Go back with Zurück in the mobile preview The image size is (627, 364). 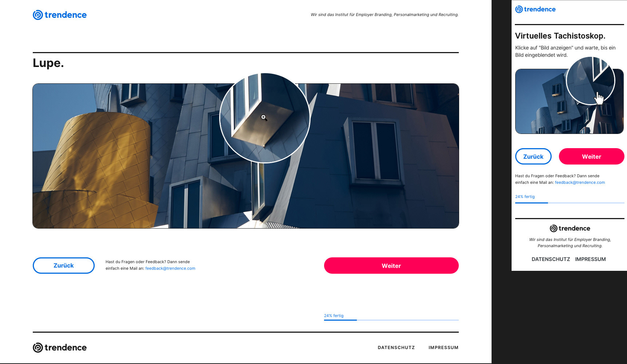pos(533,157)
